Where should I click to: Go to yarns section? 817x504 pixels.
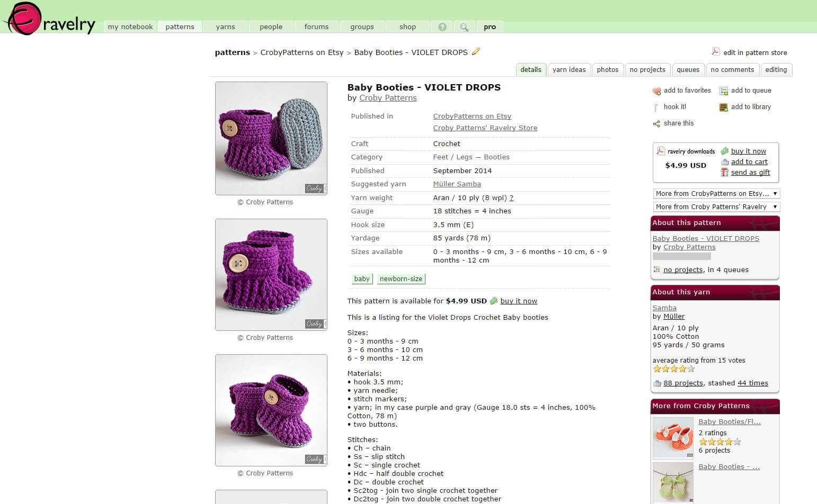(225, 27)
